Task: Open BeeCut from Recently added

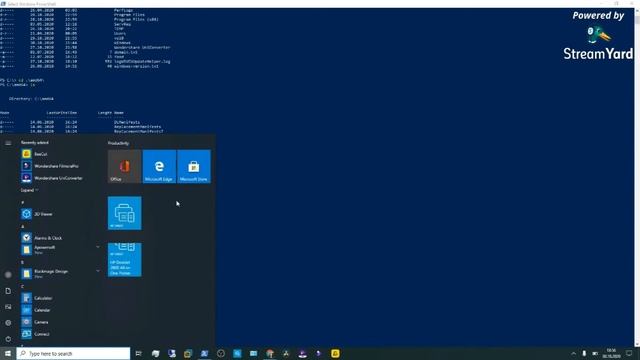Action: pos(59,154)
